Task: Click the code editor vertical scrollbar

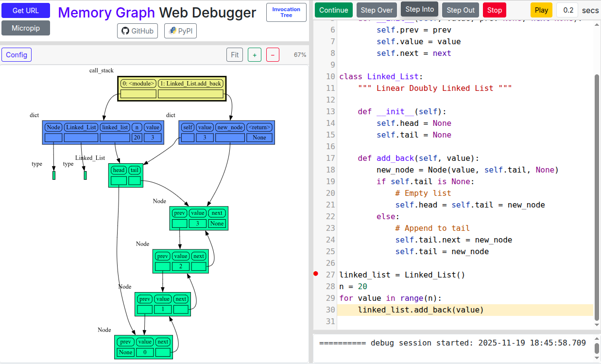Action: click(x=597, y=194)
